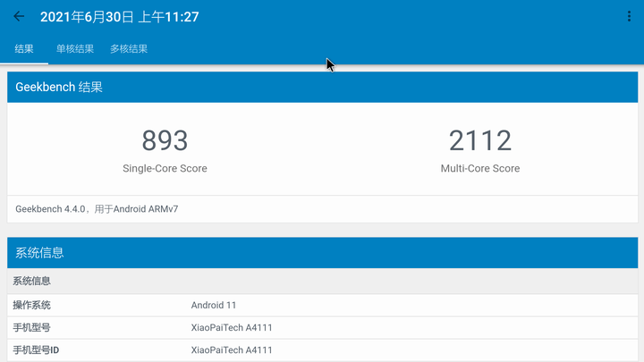The height and width of the screenshot is (362, 644).
Task: Click the Multi-Core Score label
Action: click(x=480, y=168)
